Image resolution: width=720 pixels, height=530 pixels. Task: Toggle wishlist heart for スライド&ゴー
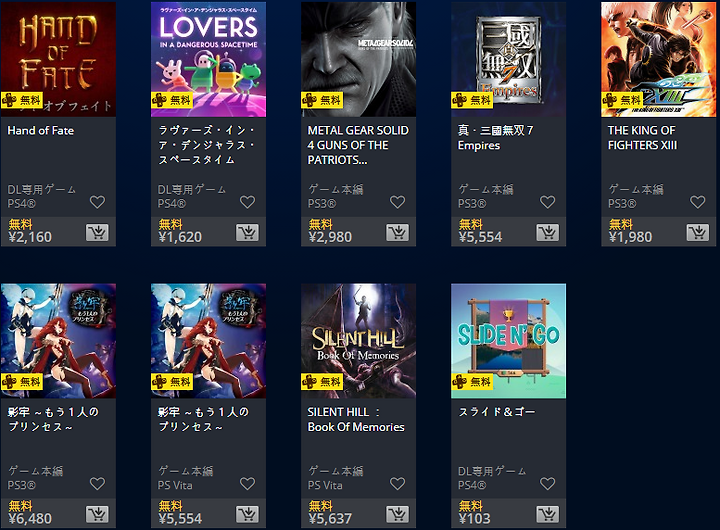[x=548, y=484]
